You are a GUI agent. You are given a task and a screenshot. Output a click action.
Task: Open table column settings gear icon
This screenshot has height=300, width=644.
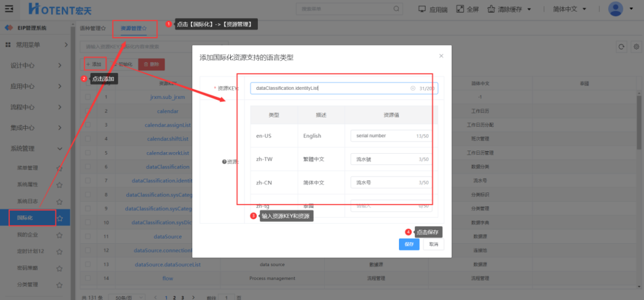pyautogui.click(x=636, y=47)
